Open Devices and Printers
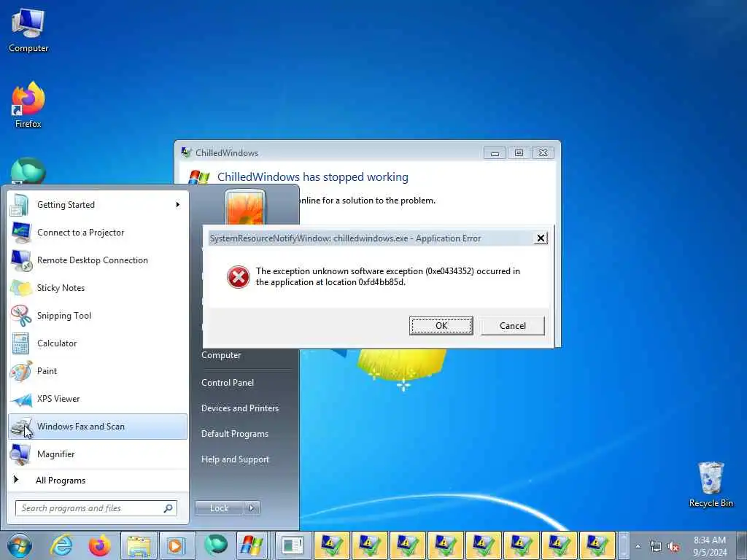 click(239, 408)
